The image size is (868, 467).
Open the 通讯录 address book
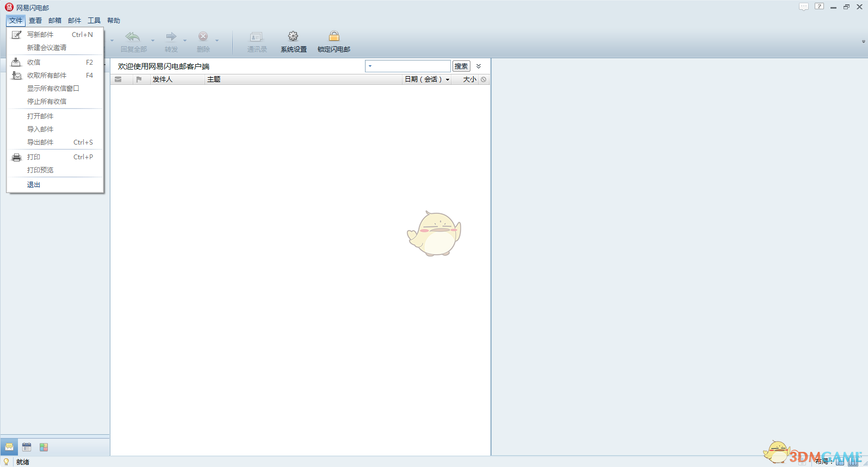[257, 41]
